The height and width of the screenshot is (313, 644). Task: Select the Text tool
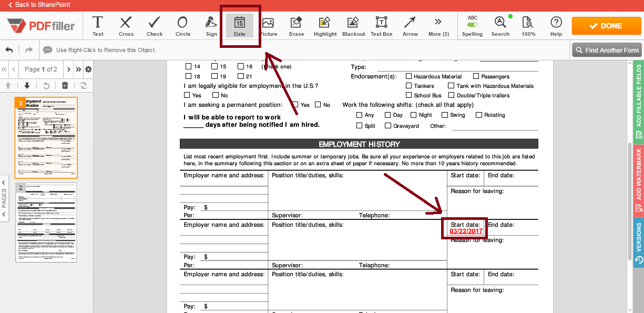[x=97, y=25]
